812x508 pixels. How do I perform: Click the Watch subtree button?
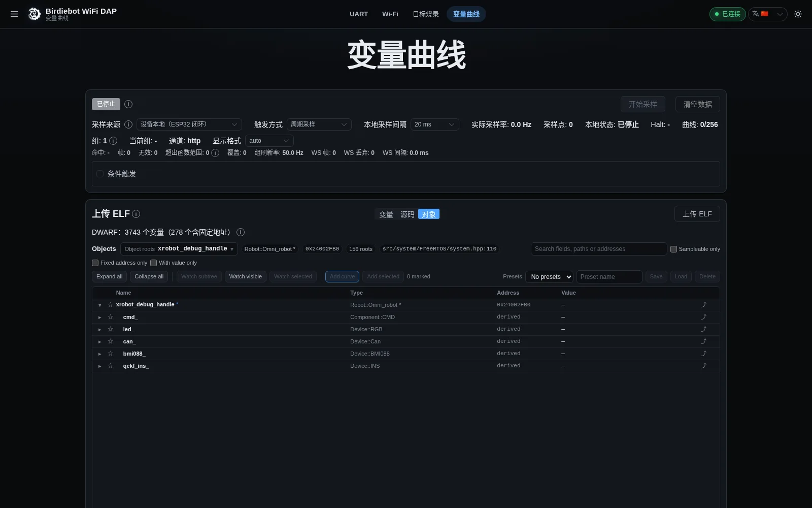(x=199, y=277)
